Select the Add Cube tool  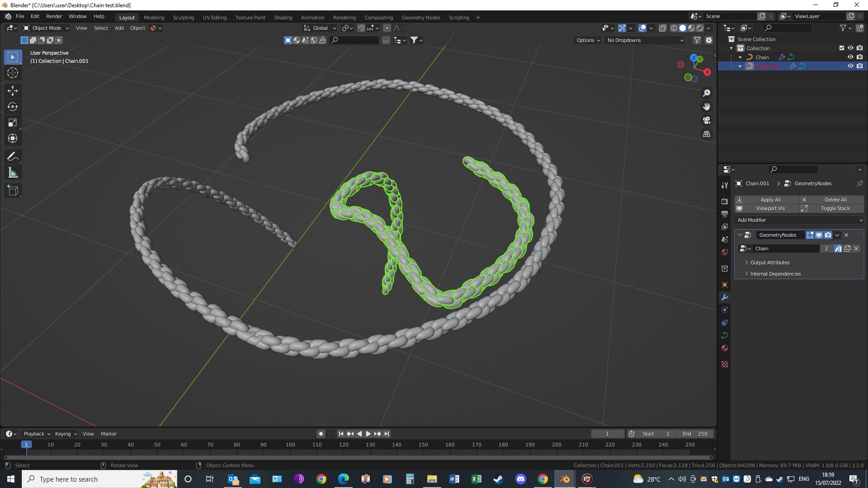pyautogui.click(x=13, y=191)
